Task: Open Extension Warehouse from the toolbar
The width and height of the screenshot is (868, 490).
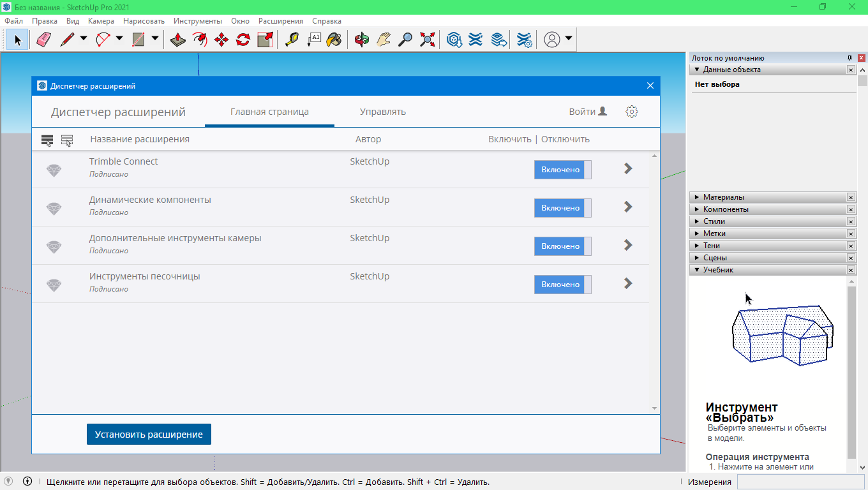Action: click(x=475, y=40)
